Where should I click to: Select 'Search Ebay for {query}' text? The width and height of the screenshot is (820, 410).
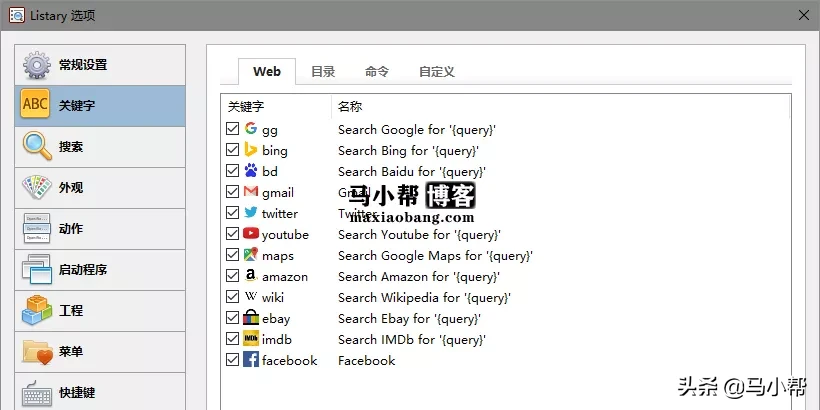tap(409, 318)
